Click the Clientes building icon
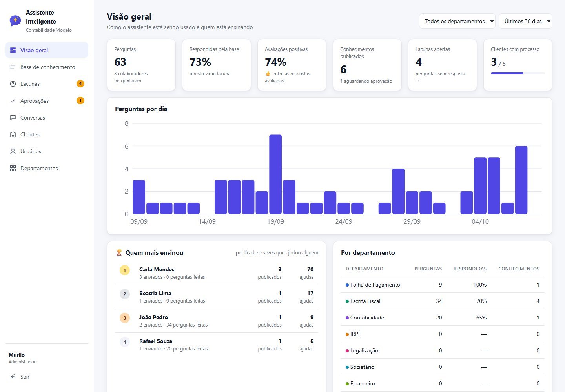The image size is (565, 392). coord(13,134)
